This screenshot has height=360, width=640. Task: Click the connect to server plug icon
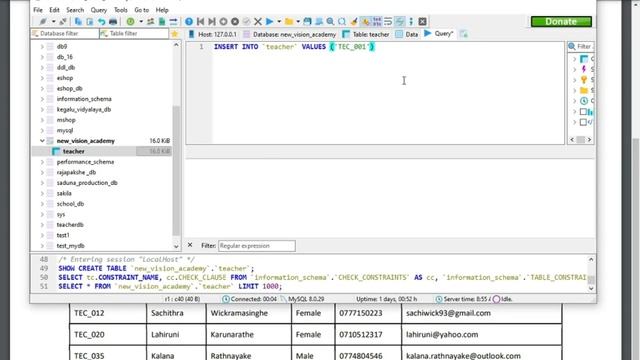[x=43, y=22]
